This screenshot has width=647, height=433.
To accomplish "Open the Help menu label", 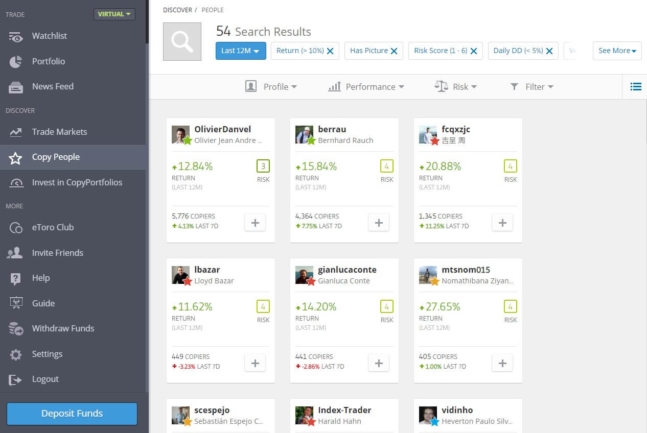I will coord(41,278).
